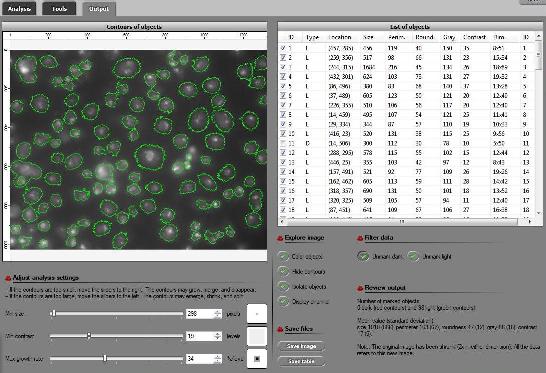The width and height of the screenshot is (546, 373).
Task: Sort by the Size column header
Action: 368,37
